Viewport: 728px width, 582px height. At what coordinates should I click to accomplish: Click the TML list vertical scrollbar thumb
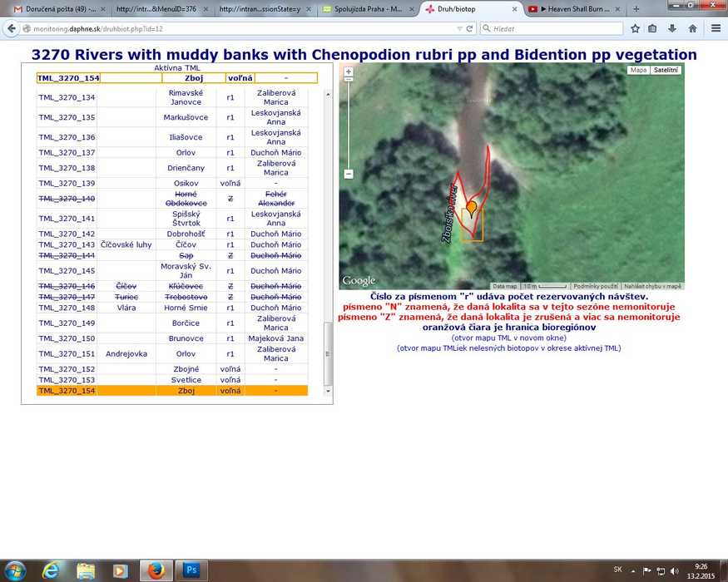click(x=329, y=353)
